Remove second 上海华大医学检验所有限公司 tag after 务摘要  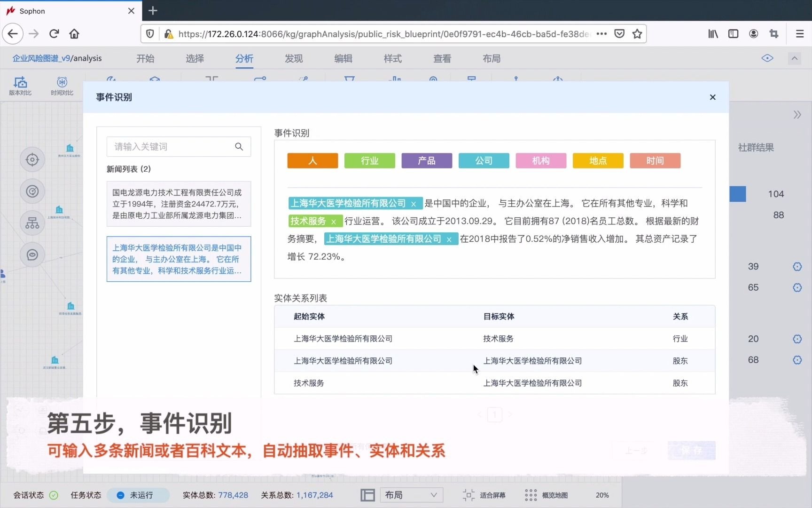click(449, 239)
